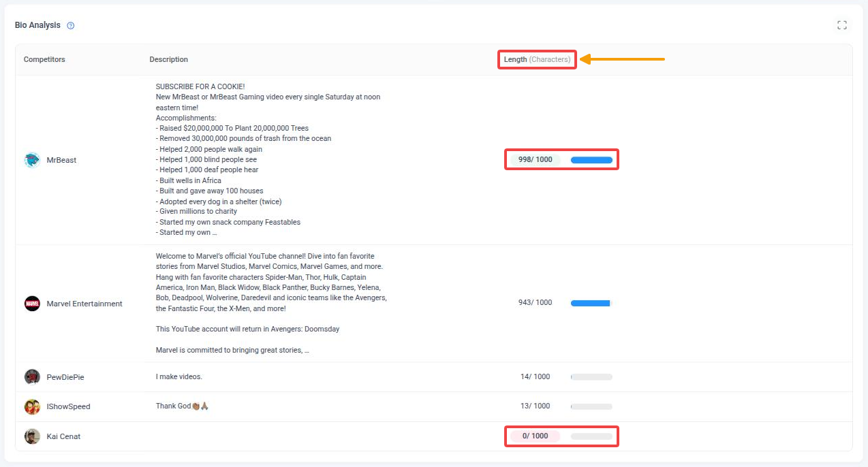Click the Description column header
868x467 pixels.
click(x=169, y=59)
